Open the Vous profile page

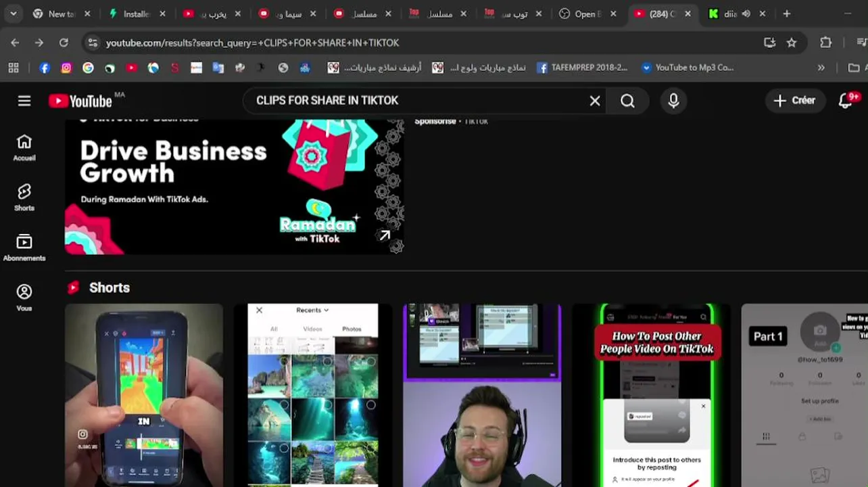point(24,298)
